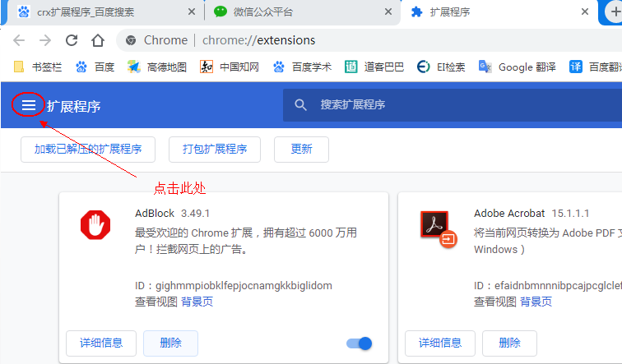Select the 扩展程序 tab
The image size is (622, 364).
click(499, 12)
